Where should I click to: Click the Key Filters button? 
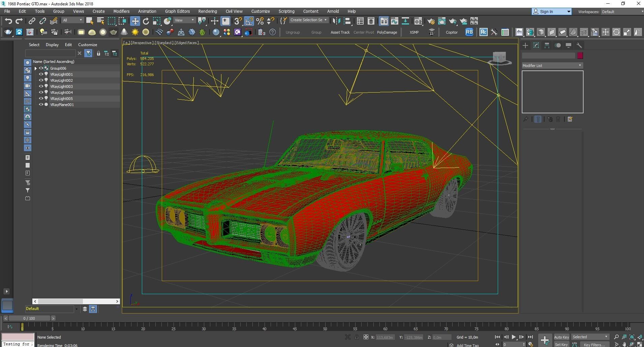(x=594, y=345)
